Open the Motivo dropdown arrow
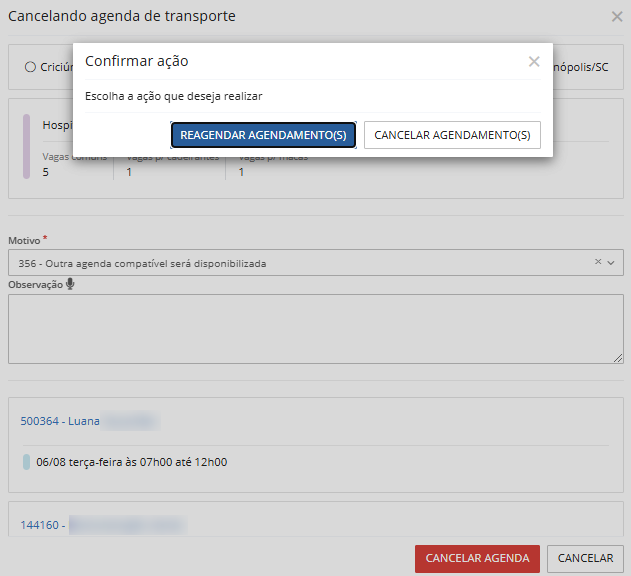Screen dimensions: 631x576 pyautogui.click(x=611, y=262)
